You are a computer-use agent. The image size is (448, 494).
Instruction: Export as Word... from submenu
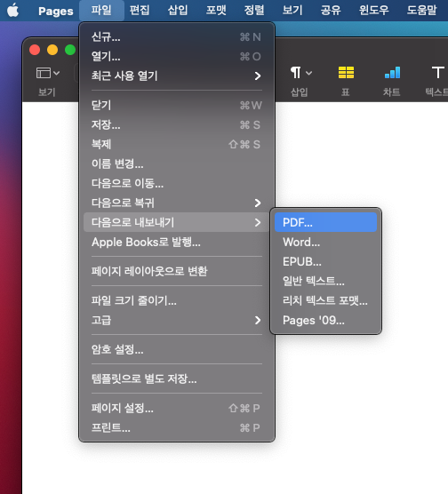(x=325, y=242)
